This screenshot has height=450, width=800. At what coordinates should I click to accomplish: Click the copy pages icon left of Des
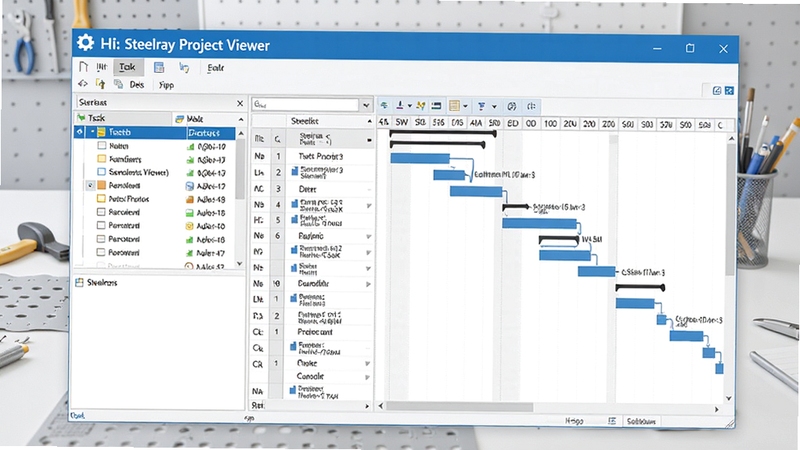click(118, 84)
